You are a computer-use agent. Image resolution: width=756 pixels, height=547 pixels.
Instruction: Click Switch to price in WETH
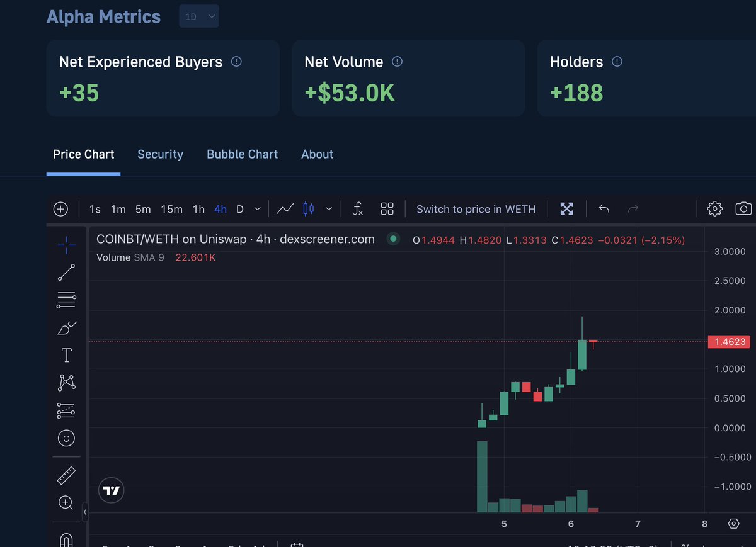476,208
